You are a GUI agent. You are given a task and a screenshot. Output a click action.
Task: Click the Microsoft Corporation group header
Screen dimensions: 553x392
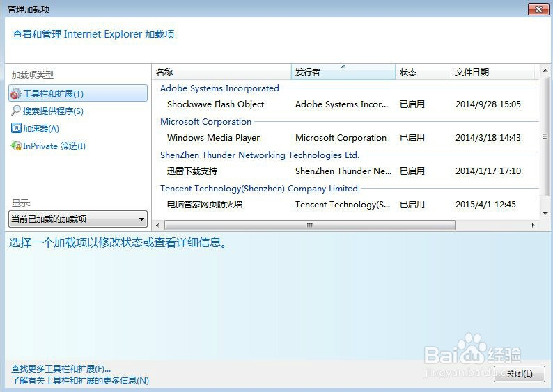(205, 122)
